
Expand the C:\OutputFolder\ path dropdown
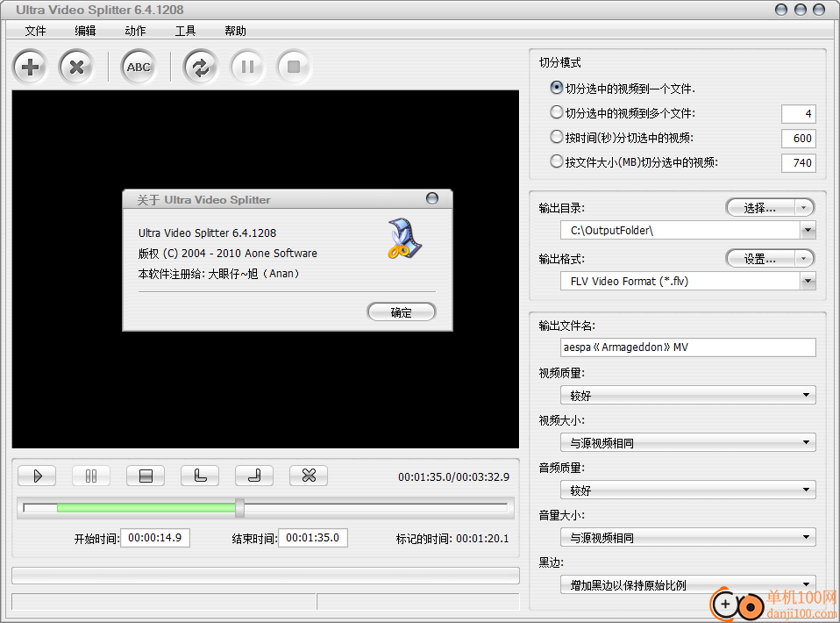pos(808,231)
